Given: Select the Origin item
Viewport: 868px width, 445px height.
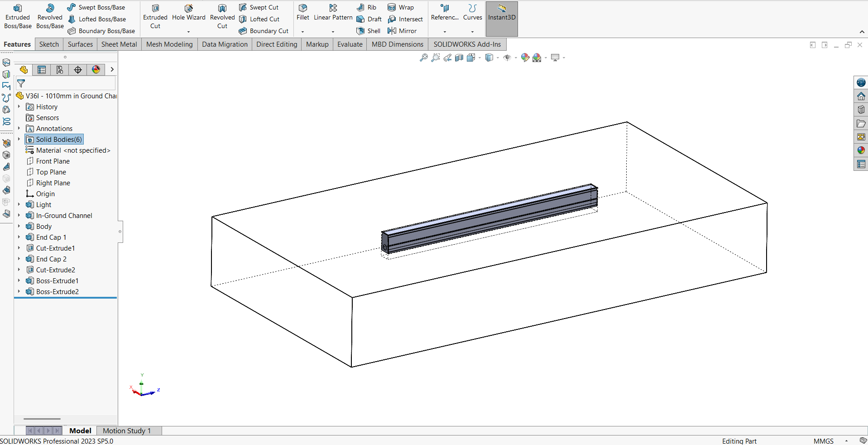Looking at the screenshot, I should [x=40, y=193].
